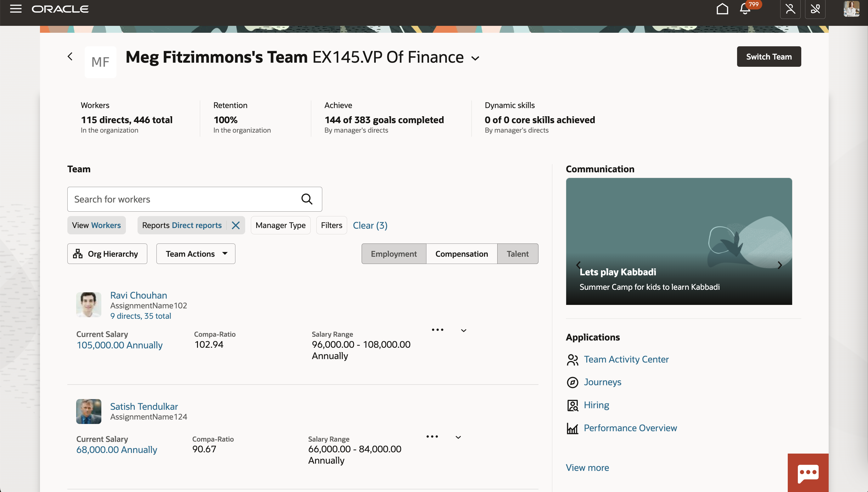Select the Compensation tab
The width and height of the screenshot is (868, 492).
click(x=461, y=254)
